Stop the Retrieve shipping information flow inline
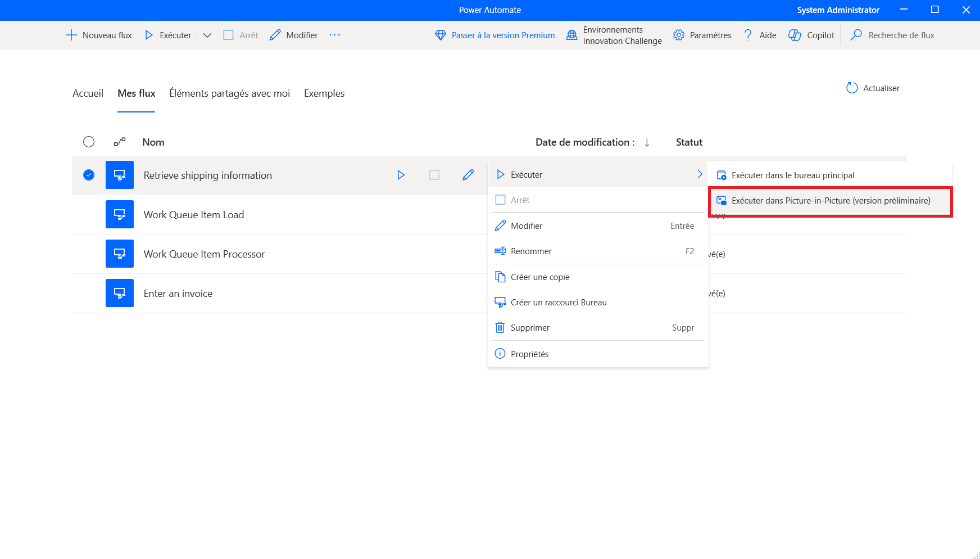980x559 pixels. [434, 175]
